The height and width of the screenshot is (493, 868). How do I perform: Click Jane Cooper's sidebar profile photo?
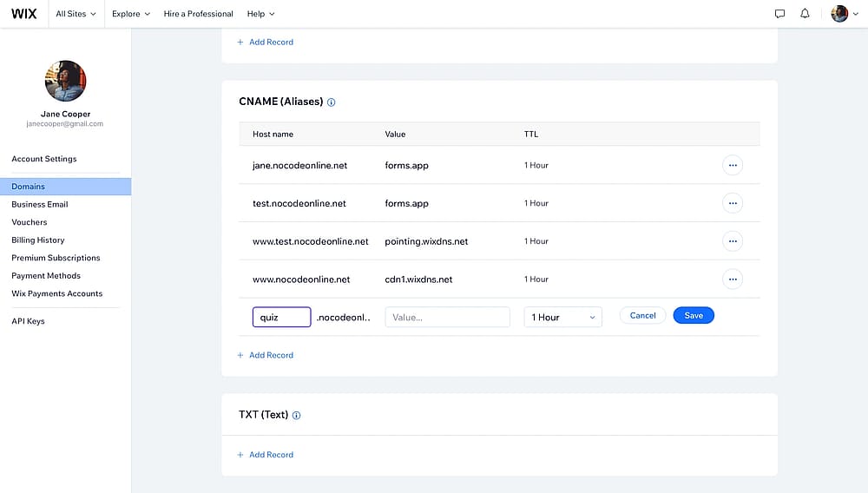[65, 81]
